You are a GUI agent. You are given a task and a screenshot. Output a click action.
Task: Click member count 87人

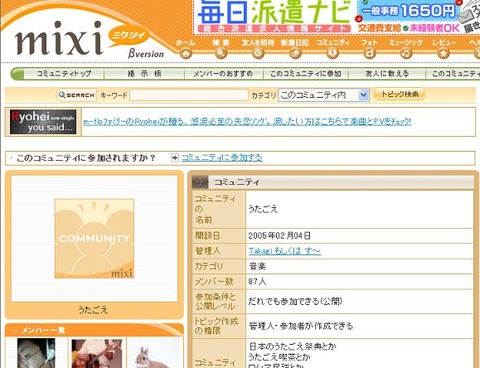[x=257, y=282]
